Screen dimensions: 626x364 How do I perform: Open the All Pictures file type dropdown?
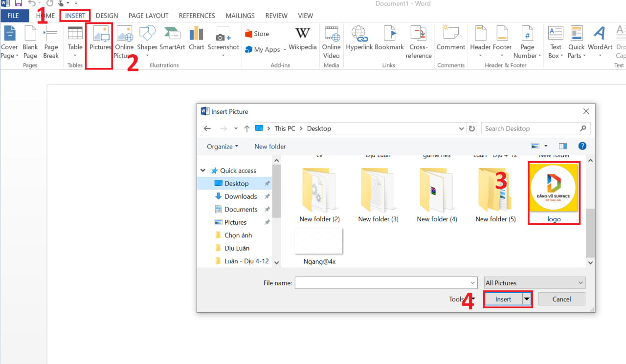(x=534, y=283)
